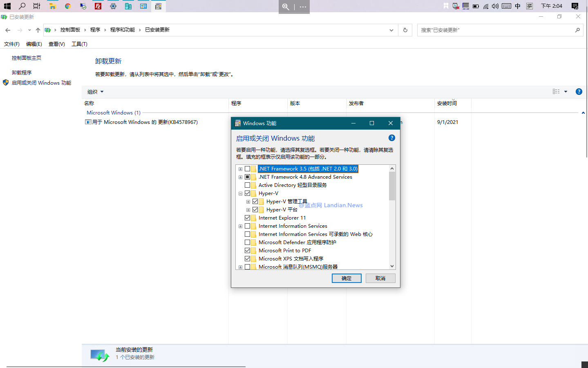This screenshot has width=588, height=368.
Task: Launch File Explorer from the taskbar
Action: pyautogui.click(x=52, y=6)
